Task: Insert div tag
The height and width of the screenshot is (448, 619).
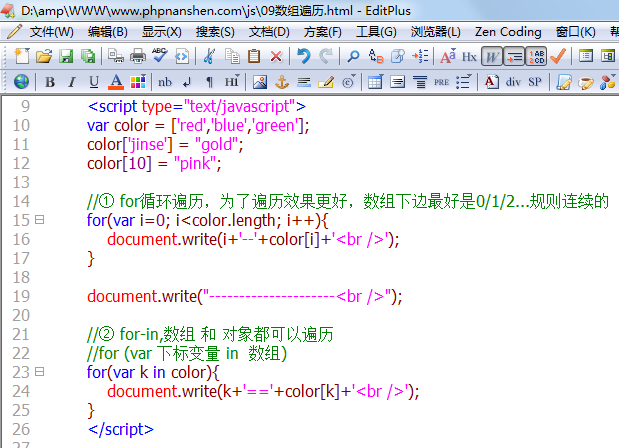Action: pos(513,82)
